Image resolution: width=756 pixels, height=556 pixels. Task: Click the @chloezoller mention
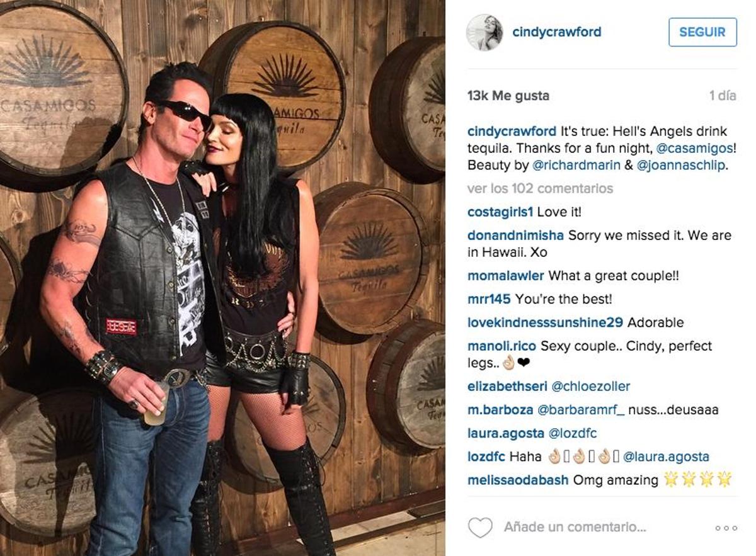pyautogui.click(x=591, y=386)
